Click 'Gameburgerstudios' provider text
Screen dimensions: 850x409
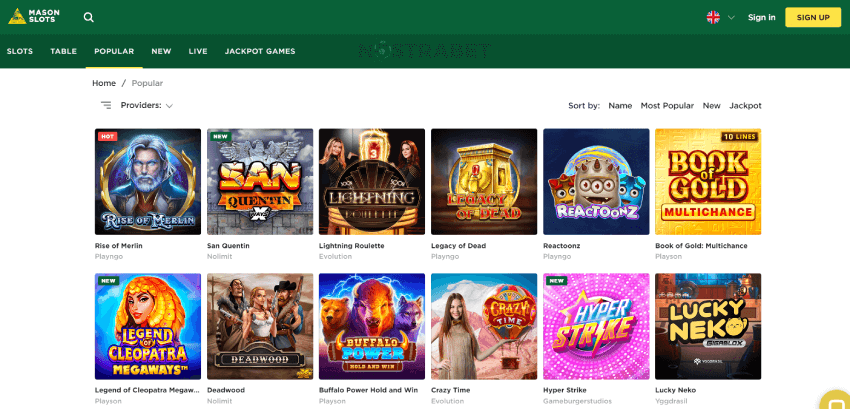click(x=577, y=401)
